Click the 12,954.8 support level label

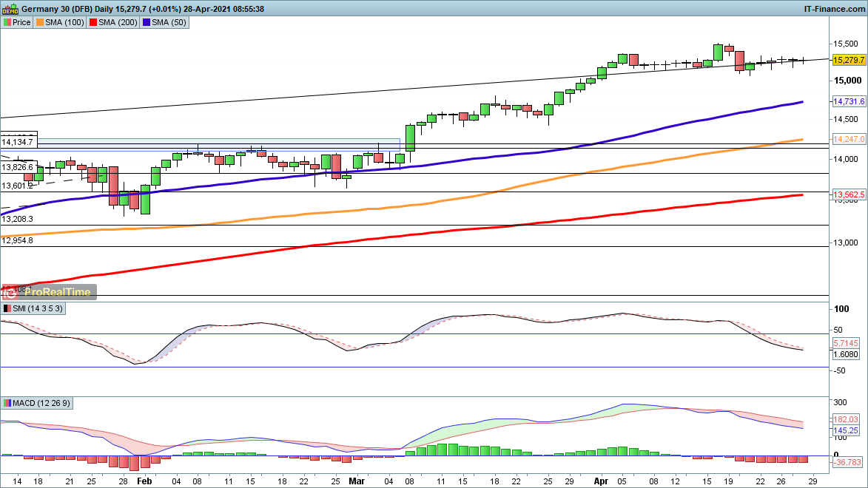click(x=18, y=240)
